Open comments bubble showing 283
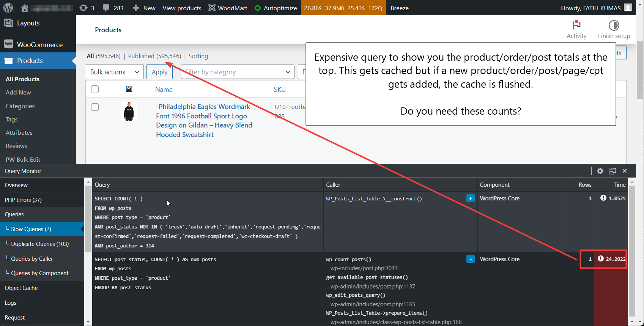 click(x=106, y=8)
